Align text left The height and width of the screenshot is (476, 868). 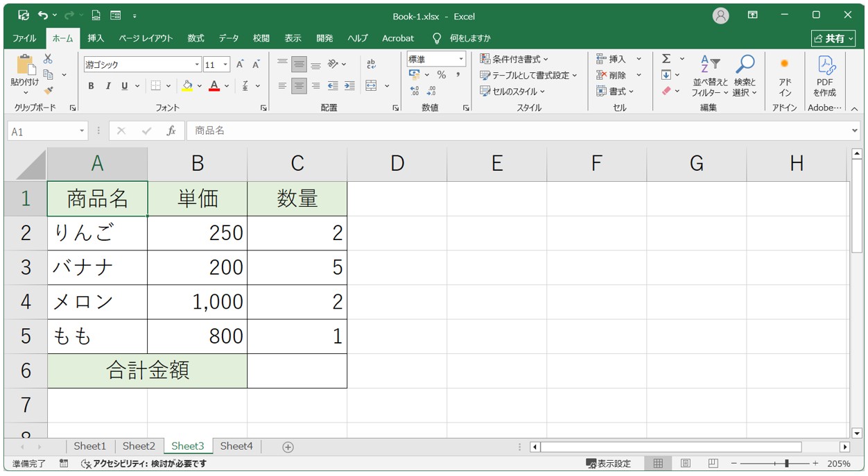click(282, 86)
